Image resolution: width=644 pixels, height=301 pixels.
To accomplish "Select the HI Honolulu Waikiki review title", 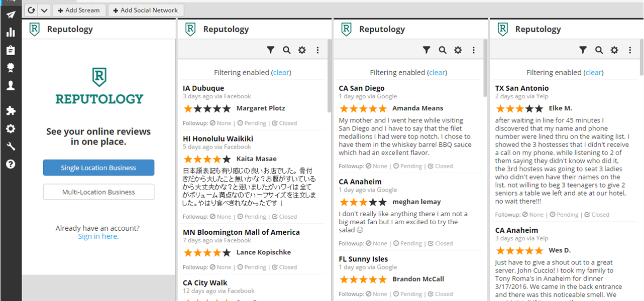I will 218,138.
